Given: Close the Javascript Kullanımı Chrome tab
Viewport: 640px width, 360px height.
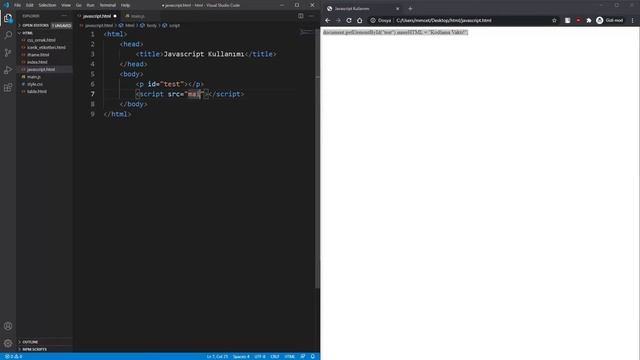Looking at the screenshot, I should pos(398,9).
